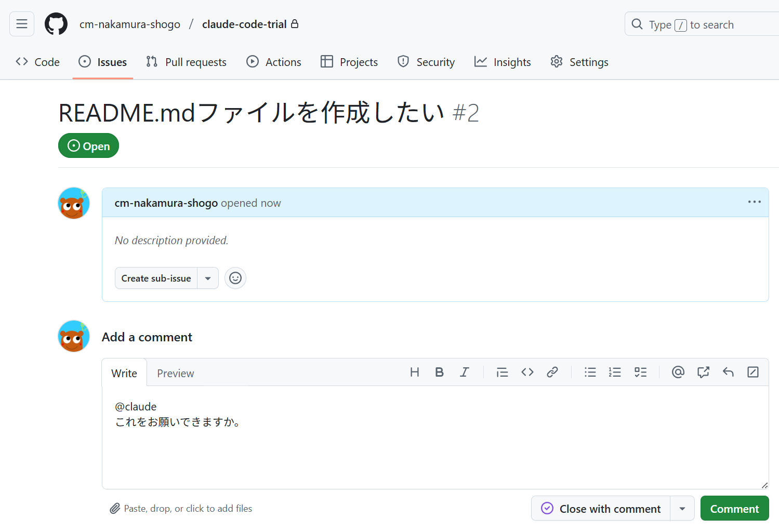Click Create sub-issue button
779x532 pixels.
click(x=156, y=278)
